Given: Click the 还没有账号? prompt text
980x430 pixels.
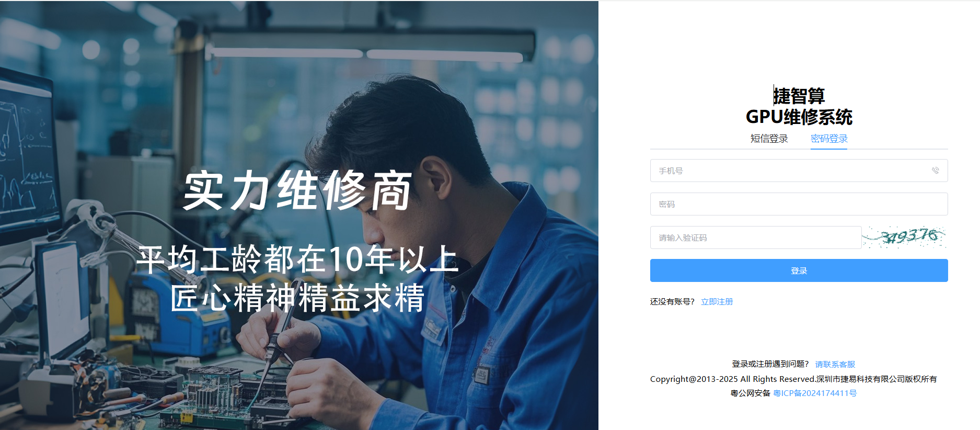Looking at the screenshot, I should pyautogui.click(x=672, y=302).
